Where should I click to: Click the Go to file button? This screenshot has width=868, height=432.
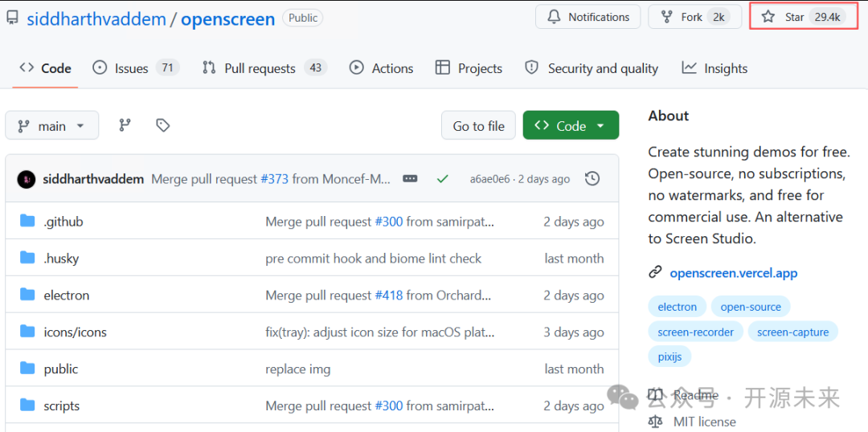click(478, 125)
